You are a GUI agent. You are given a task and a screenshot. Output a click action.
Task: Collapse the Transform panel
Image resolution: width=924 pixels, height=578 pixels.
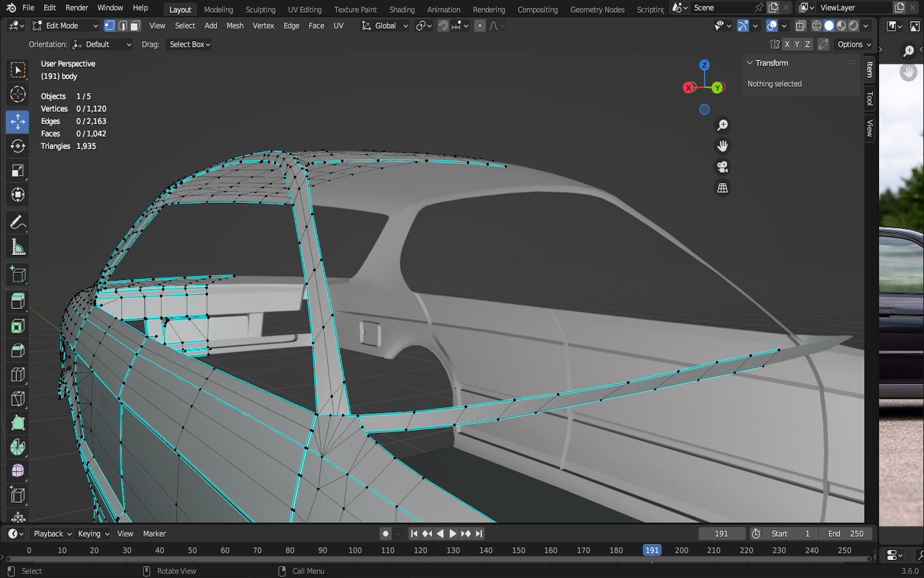coord(749,63)
